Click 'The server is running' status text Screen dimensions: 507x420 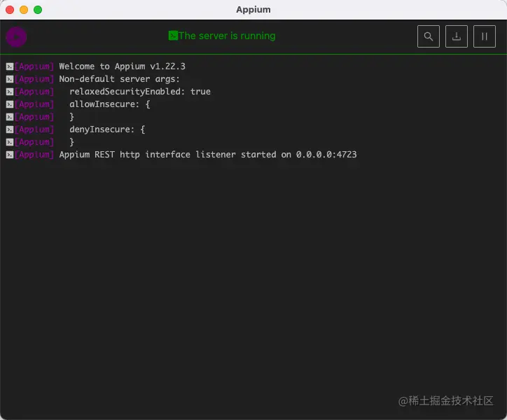click(227, 36)
